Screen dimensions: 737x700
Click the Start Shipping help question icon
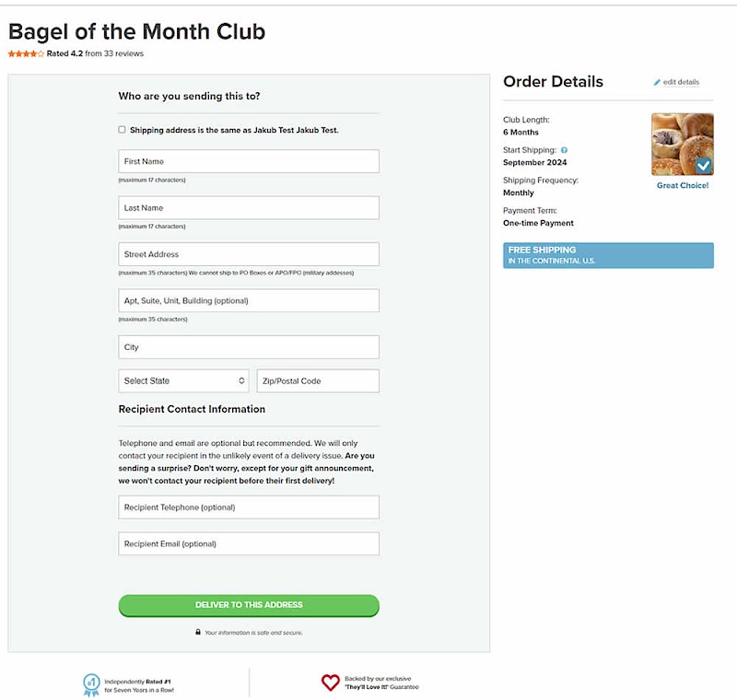click(x=564, y=150)
